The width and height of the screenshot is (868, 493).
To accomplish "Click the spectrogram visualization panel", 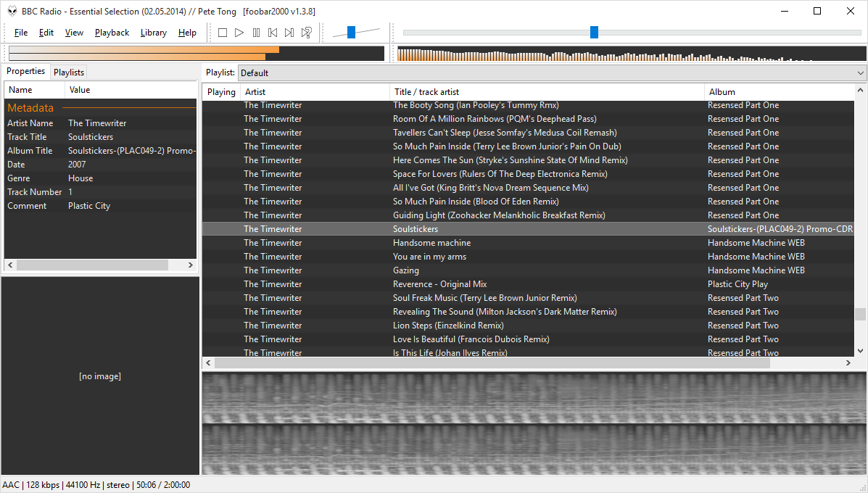I will [534, 423].
